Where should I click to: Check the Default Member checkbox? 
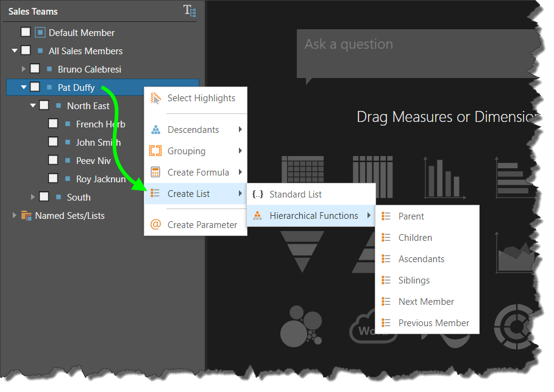(x=26, y=32)
